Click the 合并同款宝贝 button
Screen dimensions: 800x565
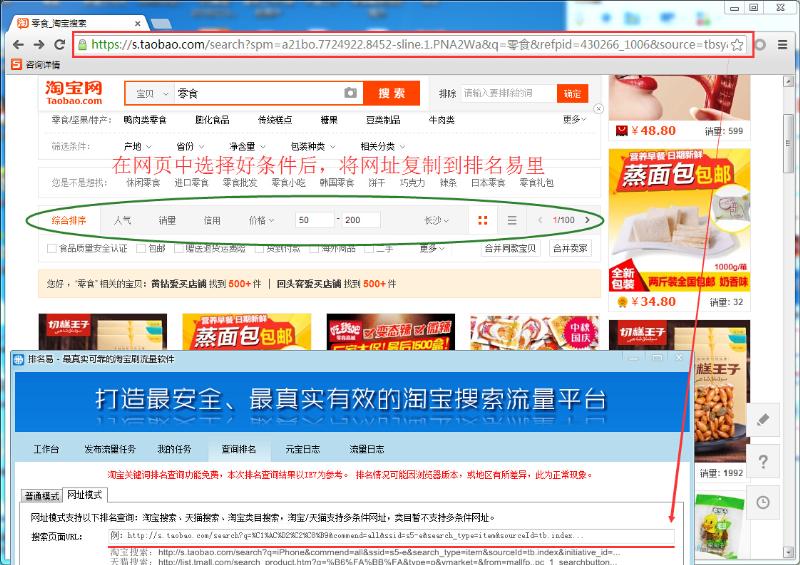(510, 249)
